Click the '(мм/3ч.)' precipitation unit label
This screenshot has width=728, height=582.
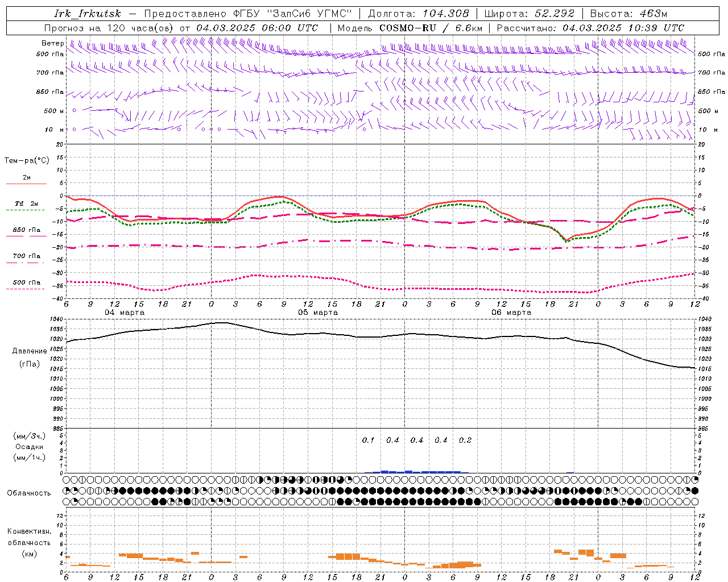[x=30, y=436]
